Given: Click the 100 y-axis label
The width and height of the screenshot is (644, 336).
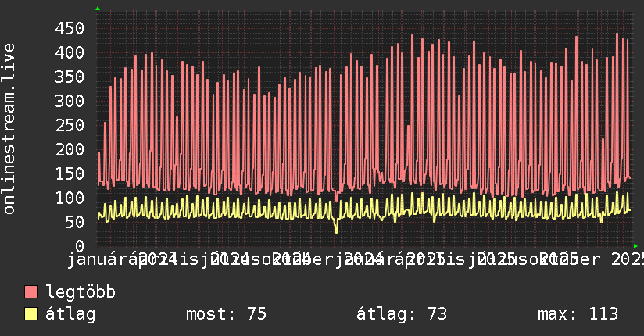Looking at the screenshot, I should pos(70,198).
